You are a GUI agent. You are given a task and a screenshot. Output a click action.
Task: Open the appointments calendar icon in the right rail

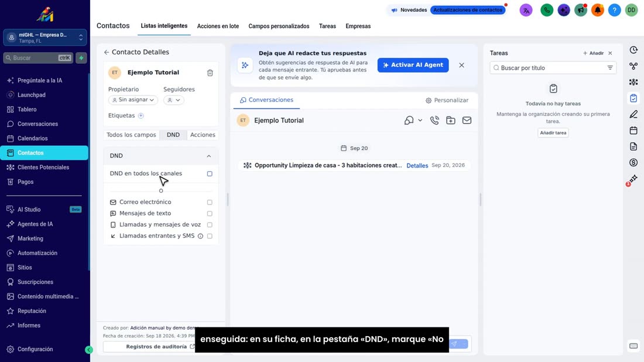(633, 130)
